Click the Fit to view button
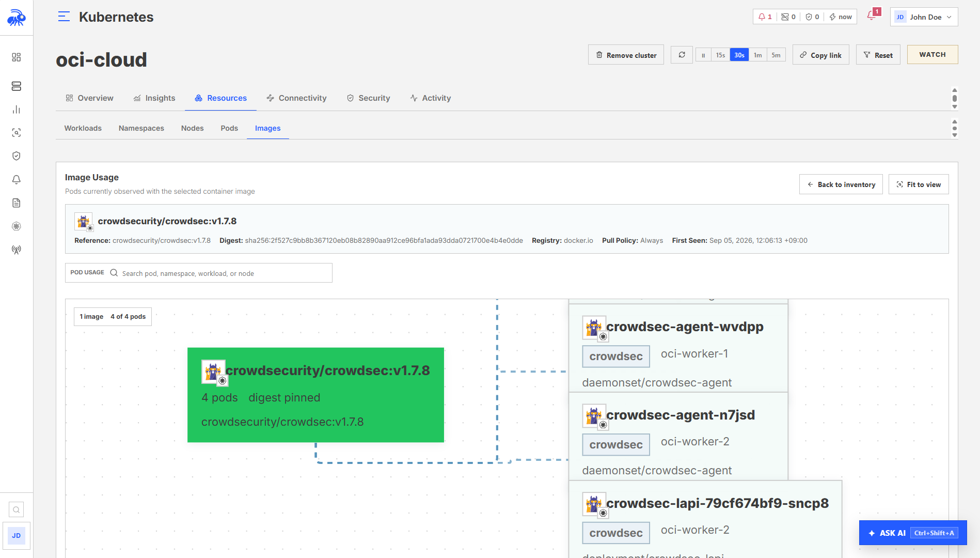 [919, 184]
